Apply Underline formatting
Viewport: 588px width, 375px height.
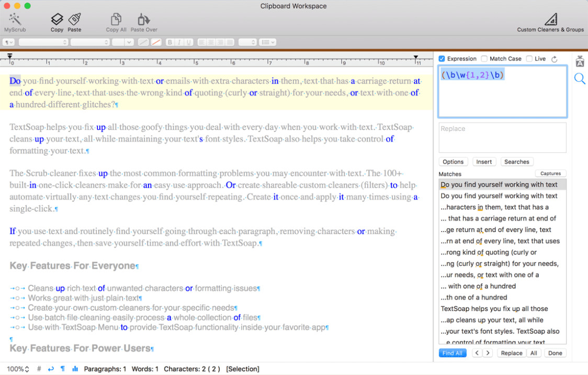click(x=189, y=42)
